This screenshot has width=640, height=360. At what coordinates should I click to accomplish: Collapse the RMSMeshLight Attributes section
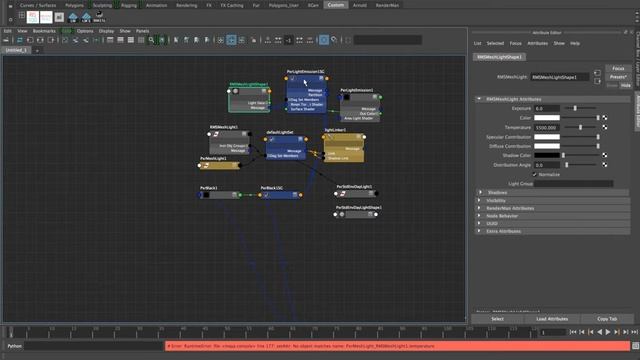click(479, 99)
